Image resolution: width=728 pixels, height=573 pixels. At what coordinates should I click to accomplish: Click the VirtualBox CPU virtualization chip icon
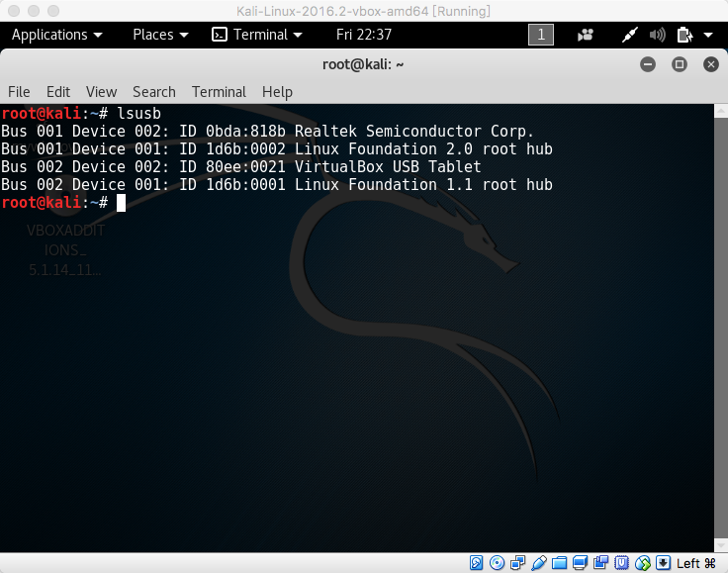[622, 563]
